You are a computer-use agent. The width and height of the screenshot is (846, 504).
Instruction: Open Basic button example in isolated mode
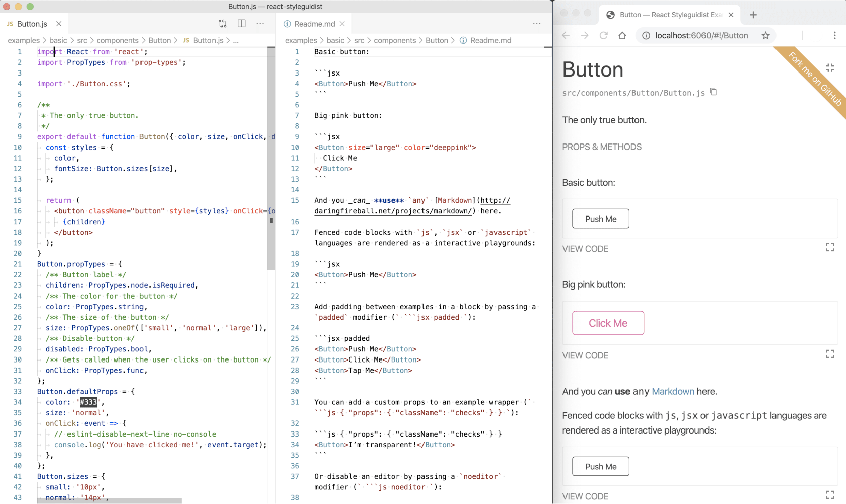pos(830,247)
